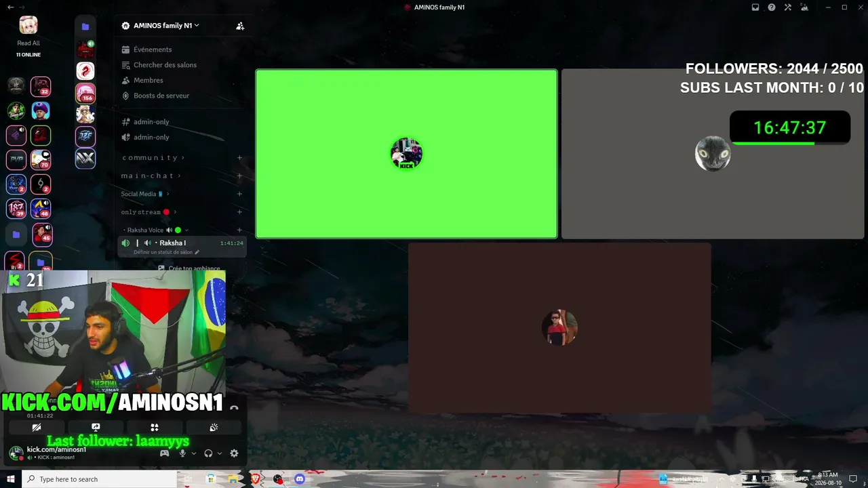Open Brave browser from the taskbar

(x=256, y=479)
